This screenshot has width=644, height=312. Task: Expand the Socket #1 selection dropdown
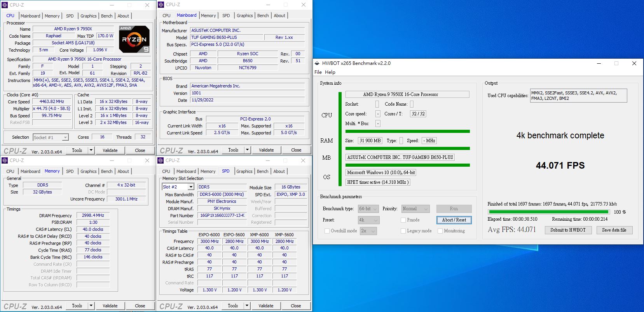coord(65,137)
